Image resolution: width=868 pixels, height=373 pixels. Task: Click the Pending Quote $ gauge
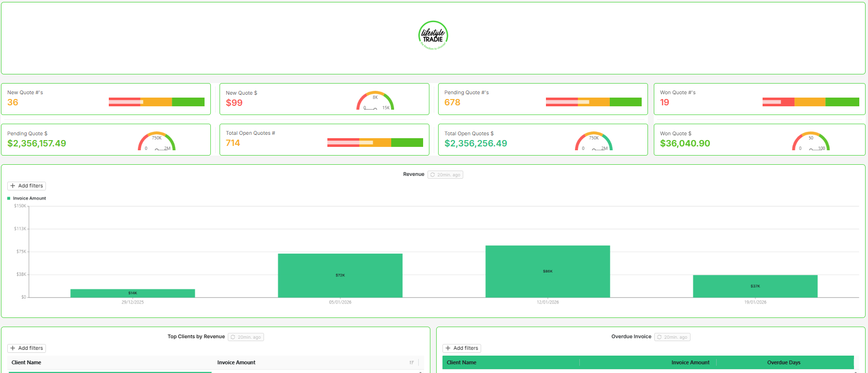point(157,141)
